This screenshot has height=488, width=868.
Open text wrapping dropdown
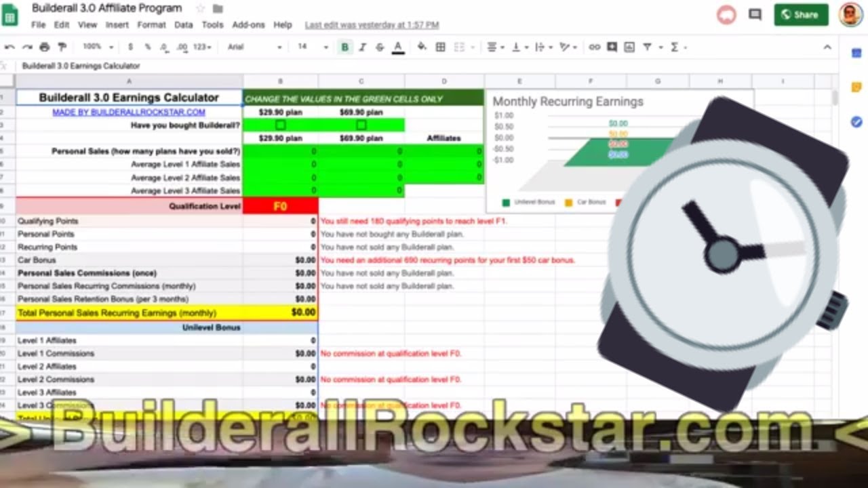coord(543,47)
